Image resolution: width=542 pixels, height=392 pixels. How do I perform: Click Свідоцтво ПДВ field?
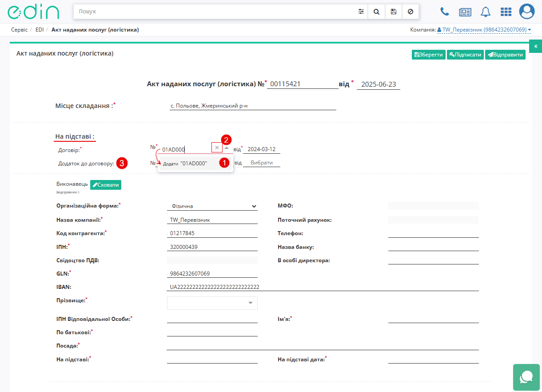click(212, 260)
